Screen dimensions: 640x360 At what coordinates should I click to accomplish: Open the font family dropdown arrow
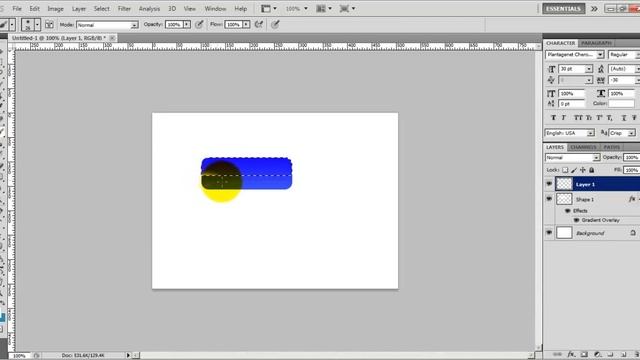(x=600, y=55)
